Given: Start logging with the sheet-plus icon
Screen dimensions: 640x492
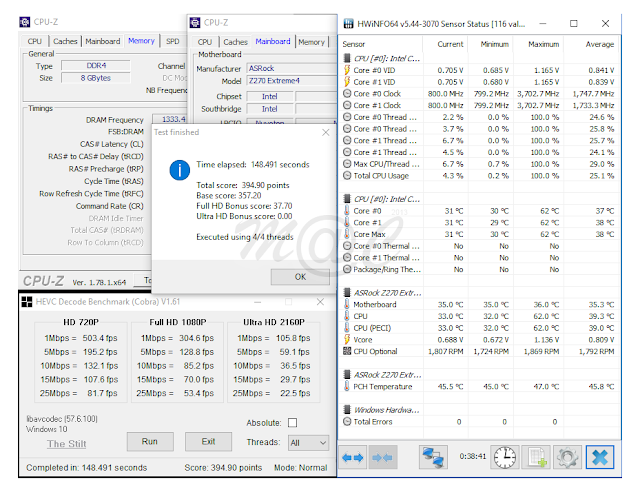Looking at the screenshot, I should pyautogui.click(x=536, y=457).
